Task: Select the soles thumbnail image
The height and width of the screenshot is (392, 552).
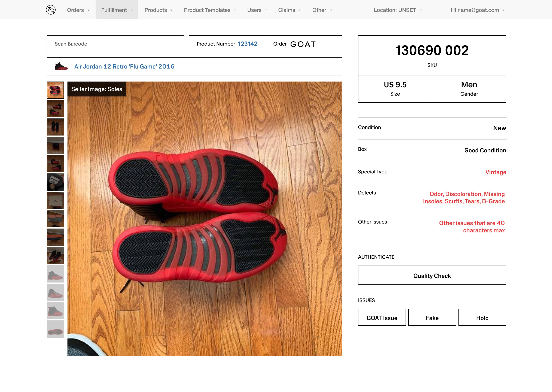Action: click(55, 90)
